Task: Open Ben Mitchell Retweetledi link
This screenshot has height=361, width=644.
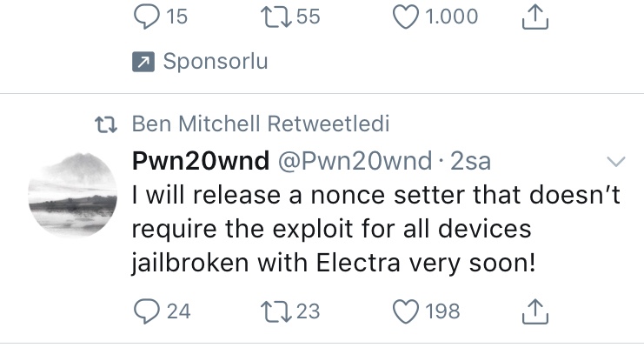Action: 261,124
